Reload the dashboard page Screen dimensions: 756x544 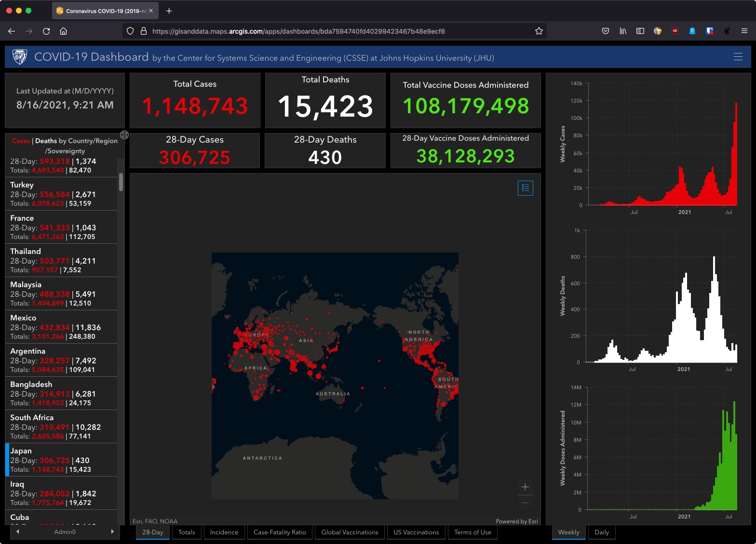[x=46, y=31]
